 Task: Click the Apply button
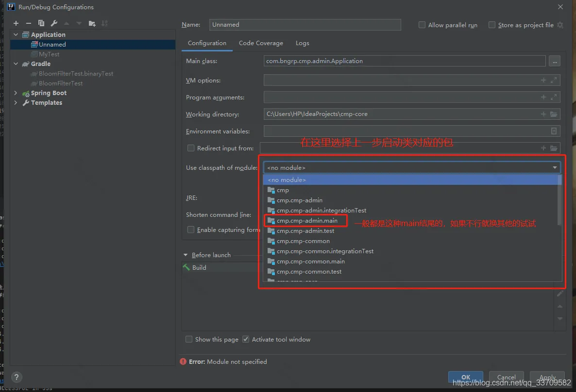[x=547, y=377]
